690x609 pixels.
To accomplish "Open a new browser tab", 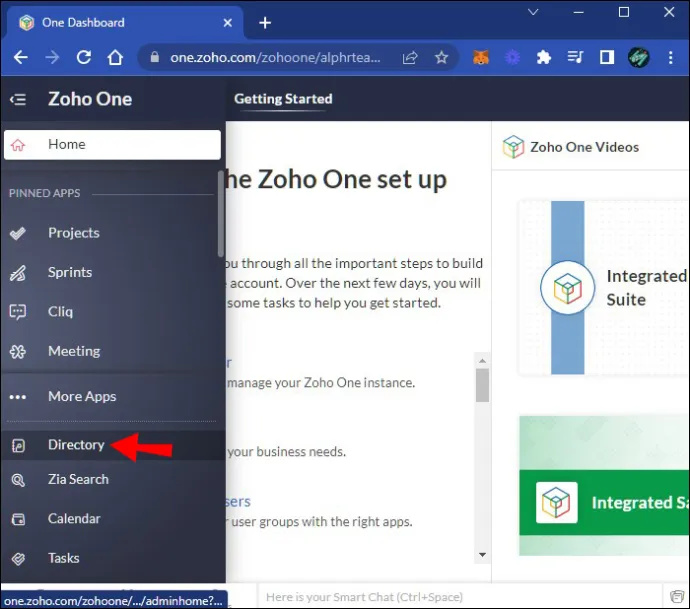I will click(x=265, y=23).
